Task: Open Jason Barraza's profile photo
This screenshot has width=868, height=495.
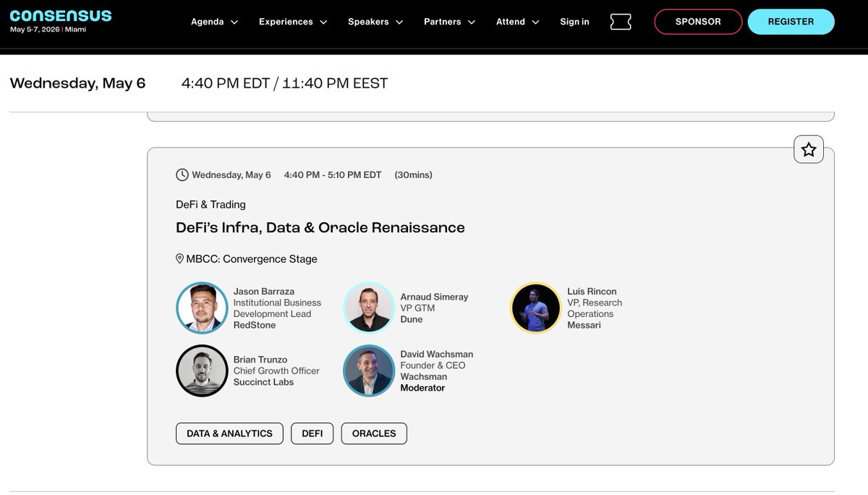Action: tap(202, 308)
